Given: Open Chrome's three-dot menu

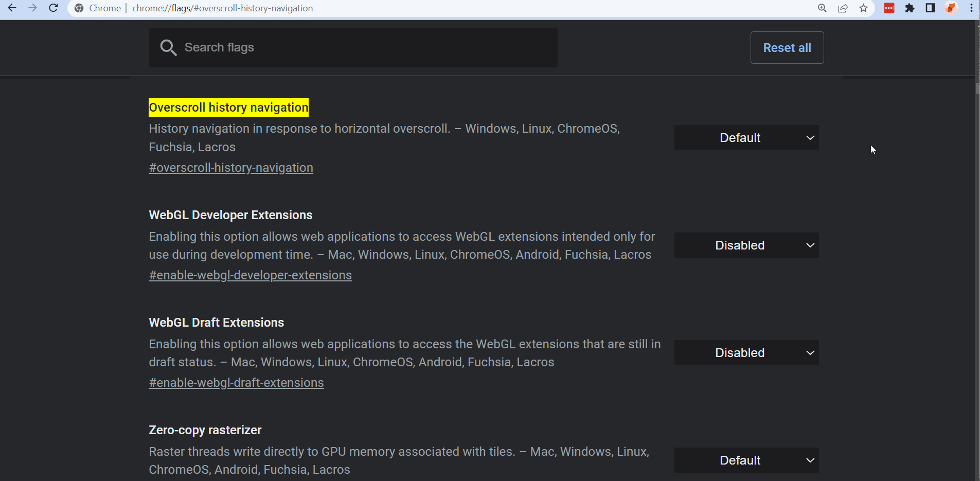Looking at the screenshot, I should [971, 8].
